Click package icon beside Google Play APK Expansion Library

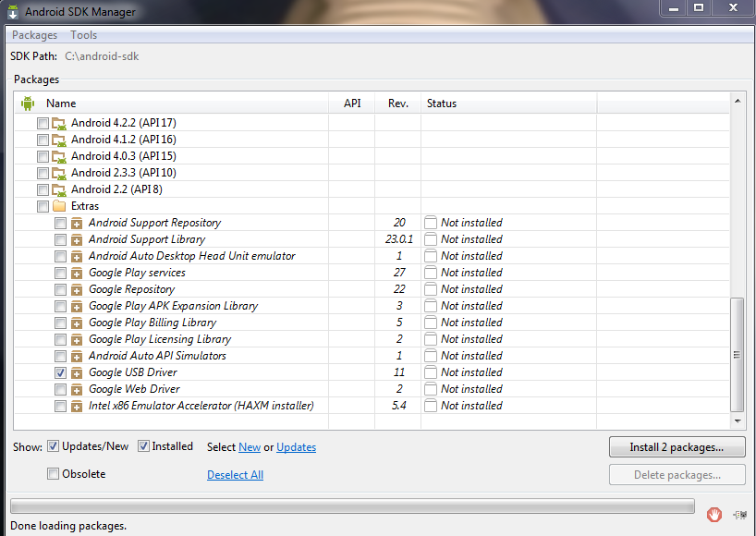[x=76, y=307]
